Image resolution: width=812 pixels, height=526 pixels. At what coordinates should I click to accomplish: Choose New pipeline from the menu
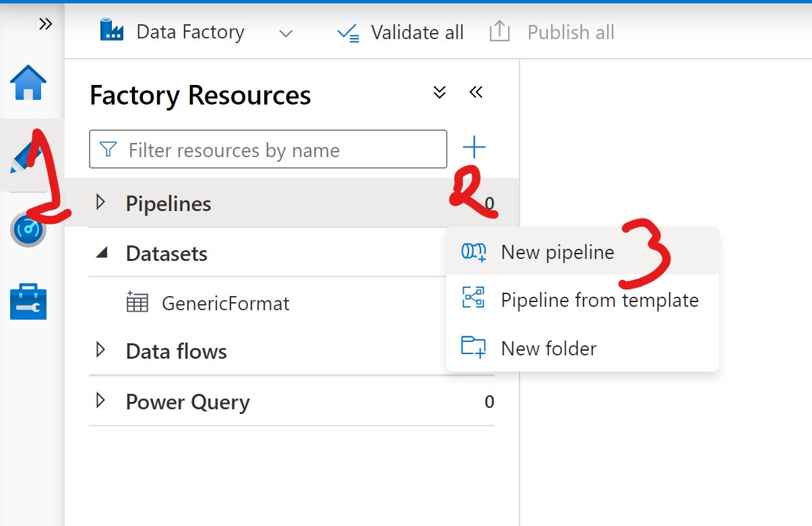tap(557, 252)
